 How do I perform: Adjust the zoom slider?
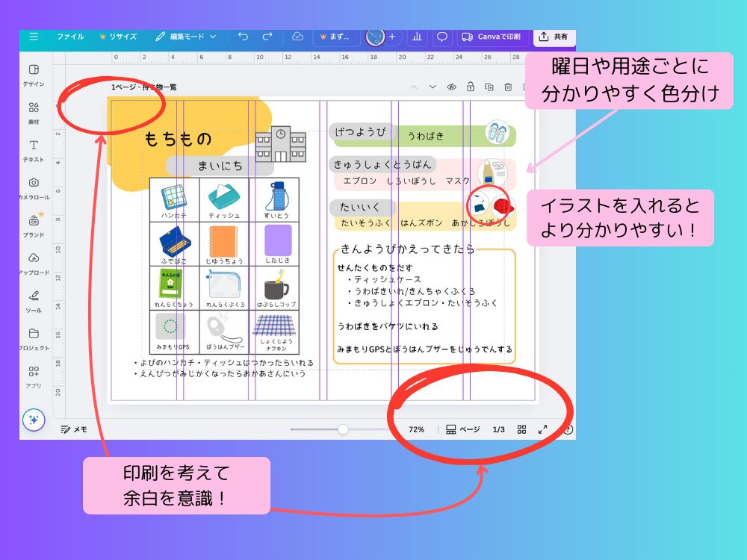(x=343, y=429)
